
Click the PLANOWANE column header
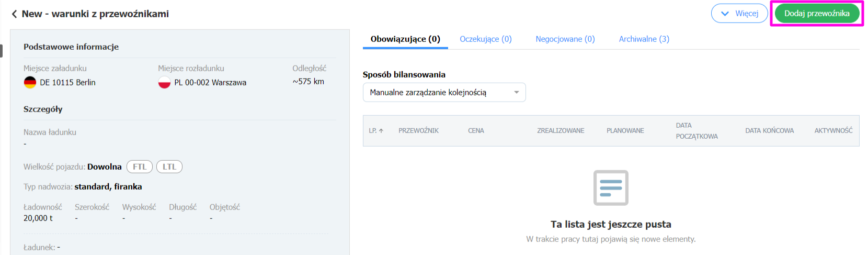pyautogui.click(x=625, y=131)
